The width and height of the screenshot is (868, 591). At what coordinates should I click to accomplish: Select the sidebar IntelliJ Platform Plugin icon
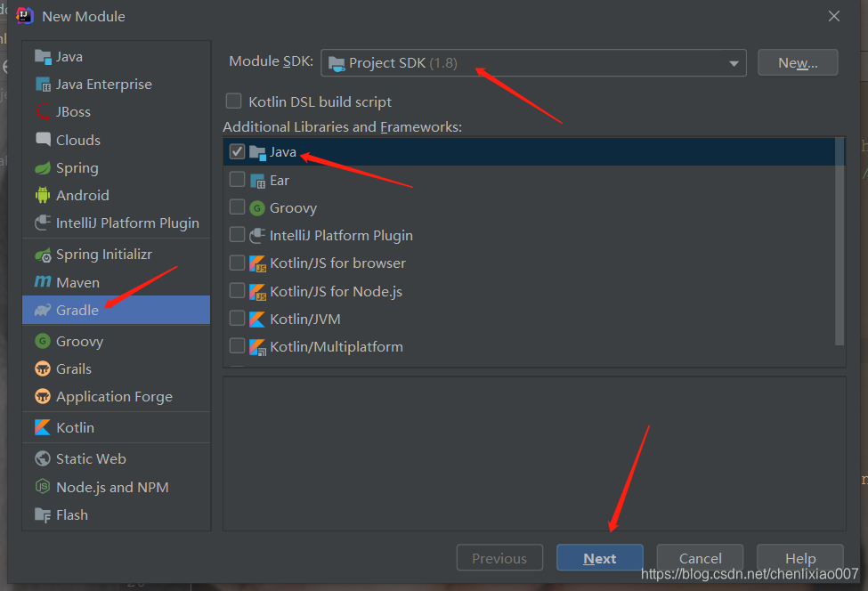pyautogui.click(x=43, y=223)
